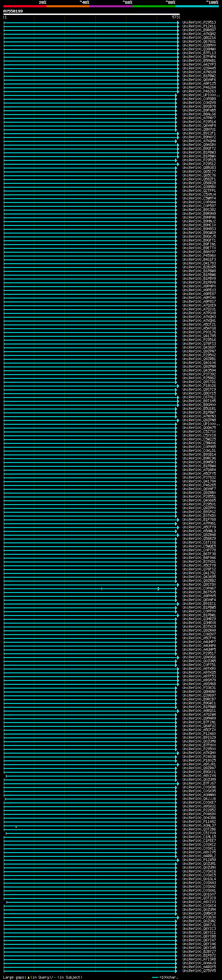222x980 pixels.
Task: Click UniRef100_P11482 label
Action: [x=199, y=822]
